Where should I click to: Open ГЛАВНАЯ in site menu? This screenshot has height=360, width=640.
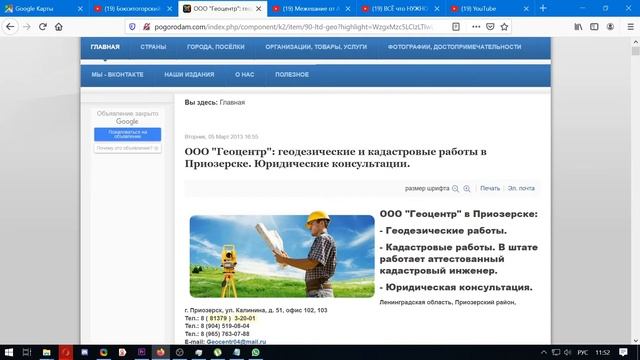click(105, 47)
